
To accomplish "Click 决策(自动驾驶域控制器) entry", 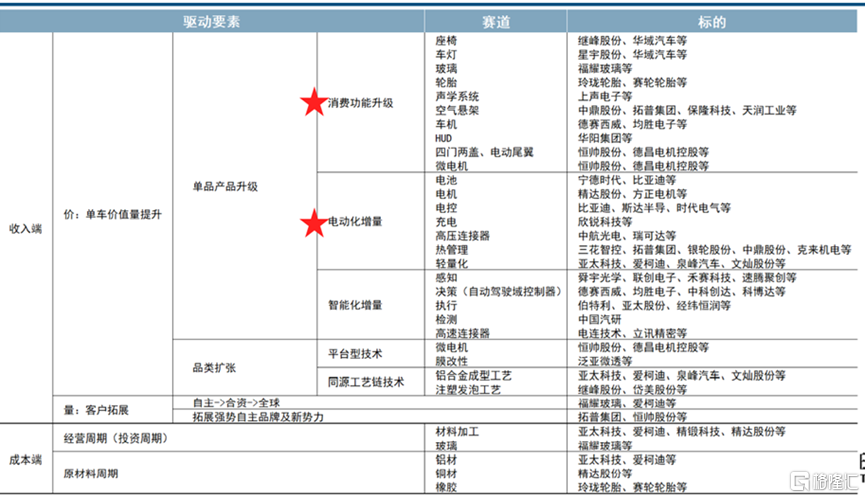I will pyautogui.click(x=498, y=291).
